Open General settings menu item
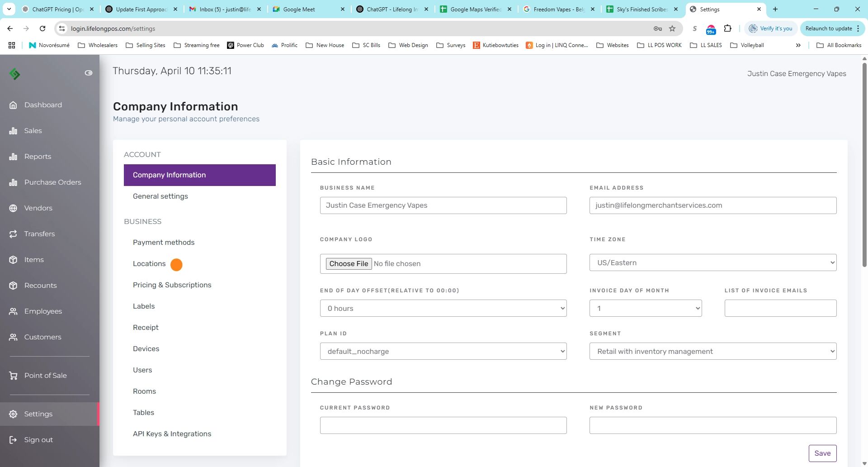 click(160, 196)
